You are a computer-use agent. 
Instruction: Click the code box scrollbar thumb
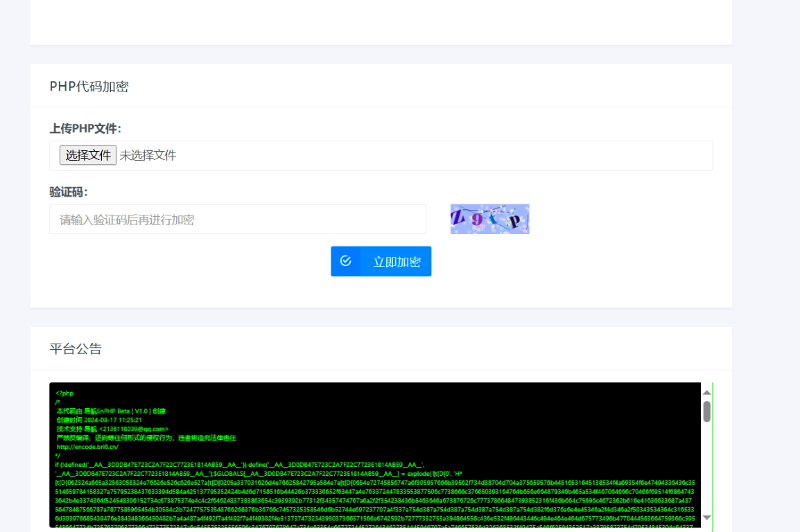coord(706,411)
